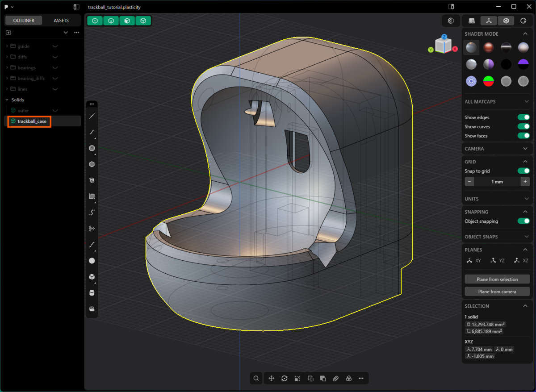Click Plane from camera button

click(x=497, y=292)
